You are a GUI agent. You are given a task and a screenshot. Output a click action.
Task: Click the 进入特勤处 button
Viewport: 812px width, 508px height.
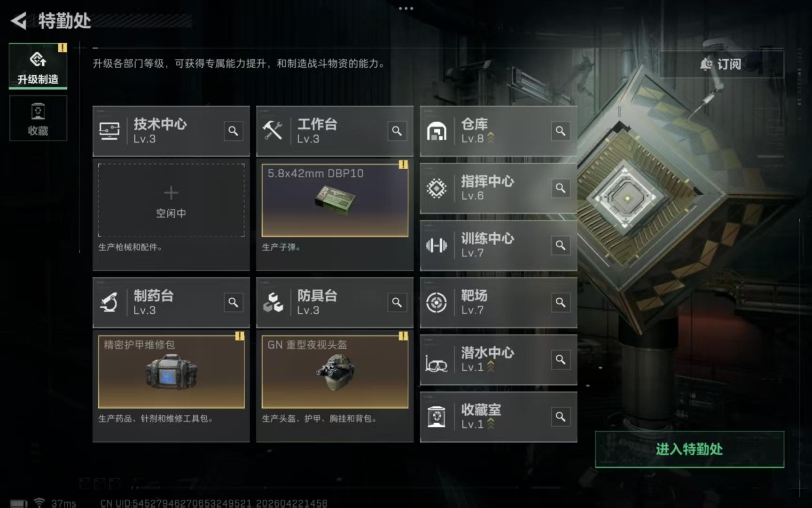click(689, 449)
